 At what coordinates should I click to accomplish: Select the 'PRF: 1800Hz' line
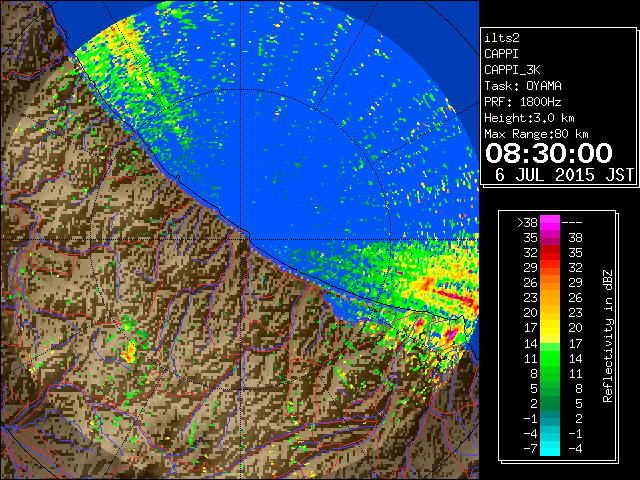523,102
